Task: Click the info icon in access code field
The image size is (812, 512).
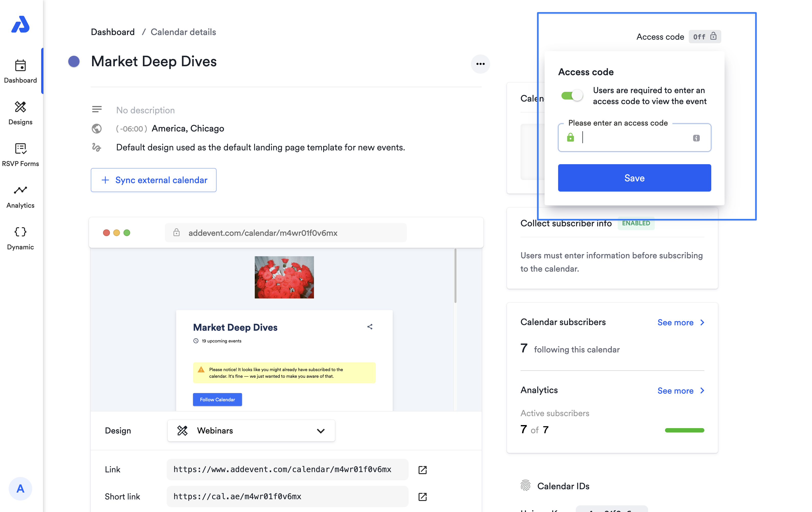Action: pos(696,138)
